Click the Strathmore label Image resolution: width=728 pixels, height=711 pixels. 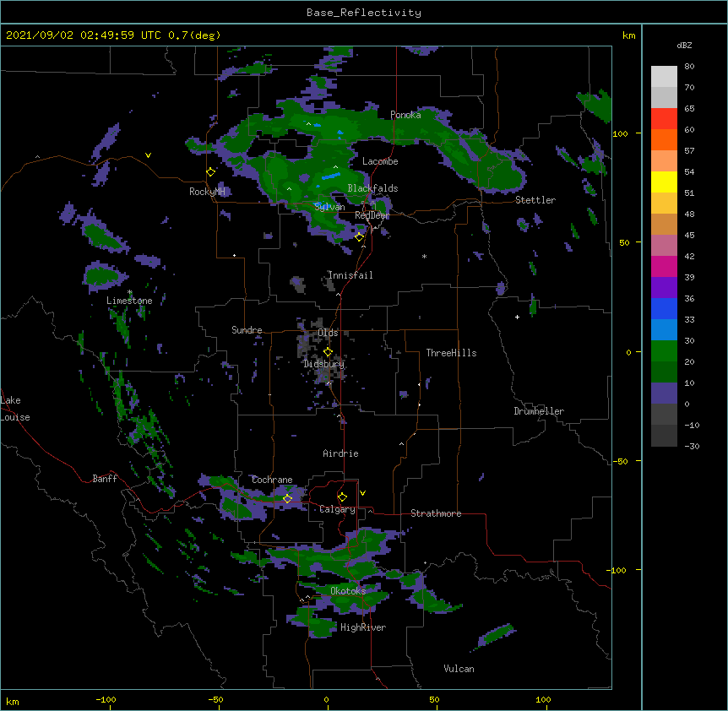[x=436, y=513]
